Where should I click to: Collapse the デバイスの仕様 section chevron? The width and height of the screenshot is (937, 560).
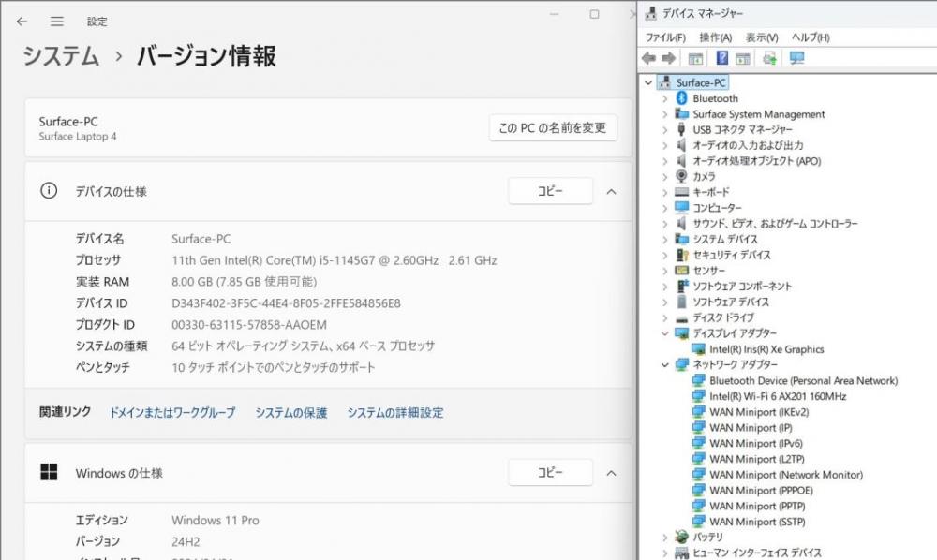(611, 192)
